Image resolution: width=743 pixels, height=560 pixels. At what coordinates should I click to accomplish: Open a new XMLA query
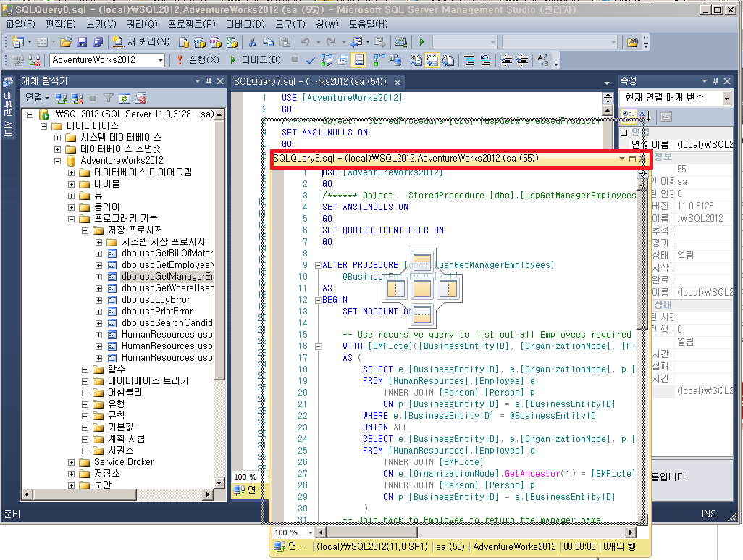tap(232, 42)
